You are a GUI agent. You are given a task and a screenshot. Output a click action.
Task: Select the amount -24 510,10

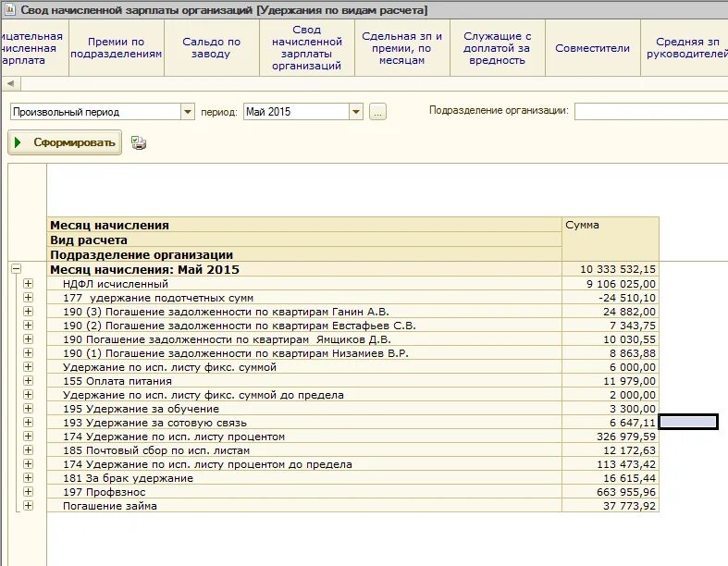[611, 298]
